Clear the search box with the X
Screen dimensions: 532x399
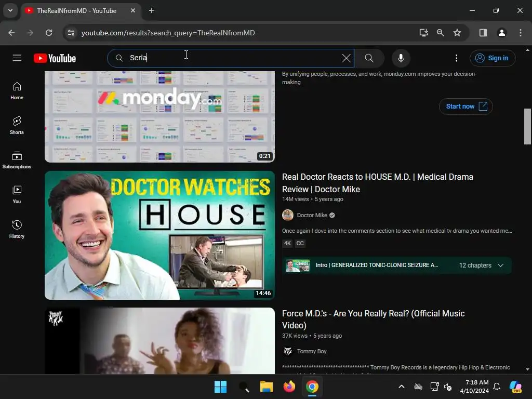point(346,58)
